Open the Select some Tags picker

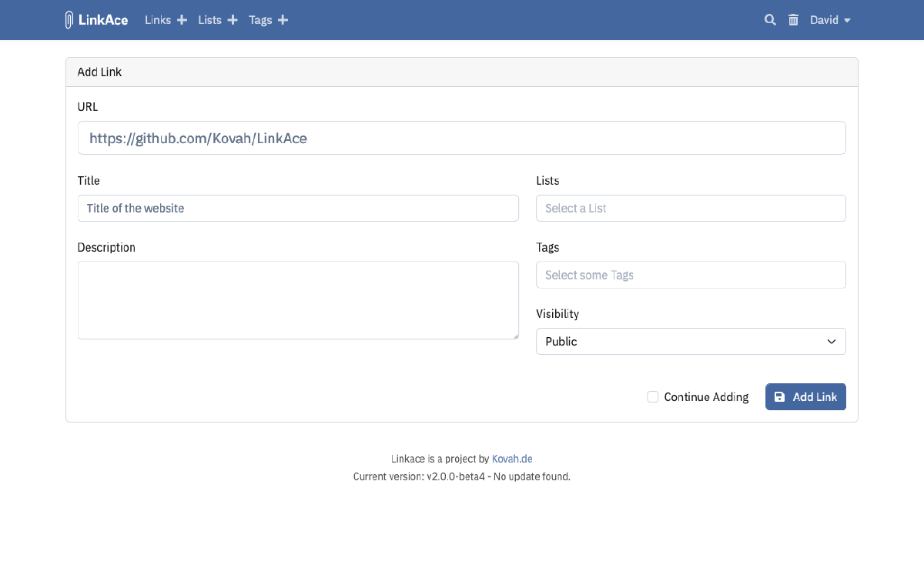tap(691, 275)
